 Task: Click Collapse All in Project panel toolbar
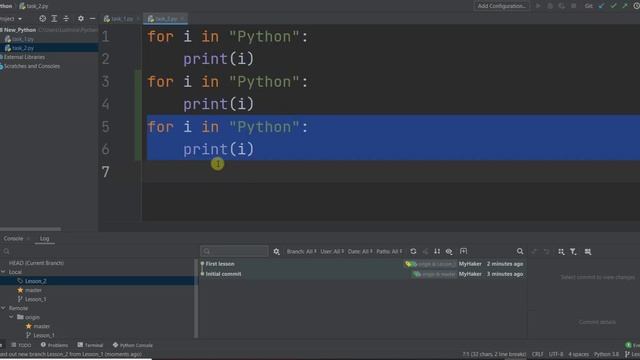[x=66, y=19]
